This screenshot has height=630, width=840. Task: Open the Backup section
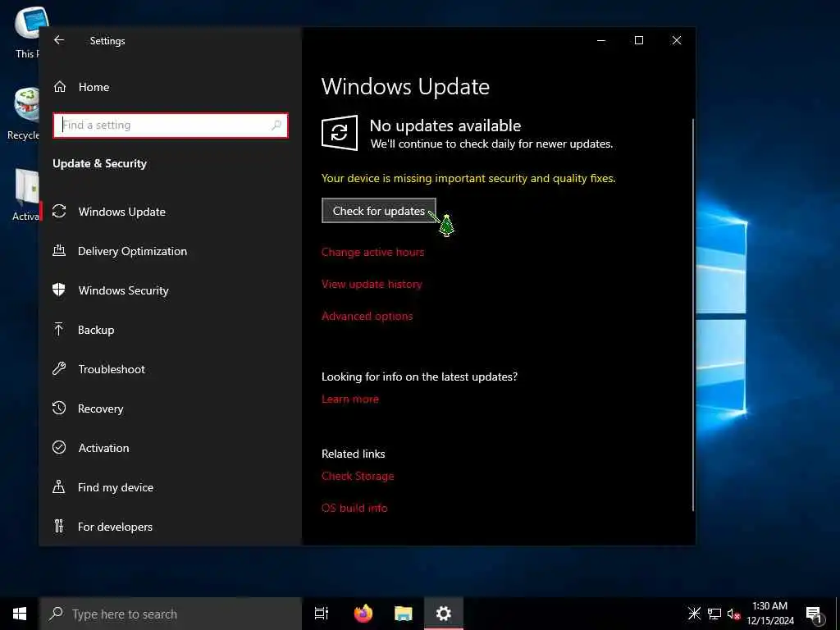96,330
